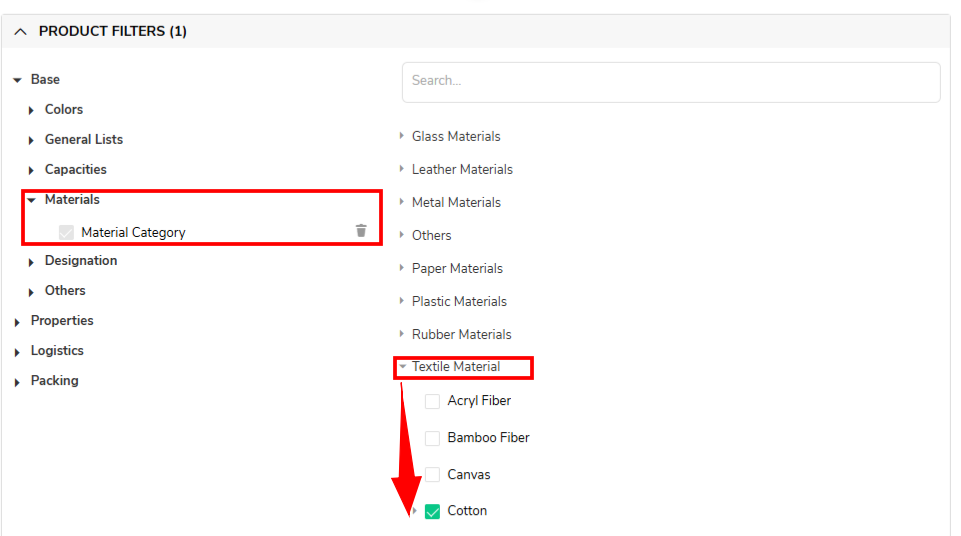Viewport: 961px width, 536px height.
Task: Expand the Colors tree node
Action: pos(31,110)
